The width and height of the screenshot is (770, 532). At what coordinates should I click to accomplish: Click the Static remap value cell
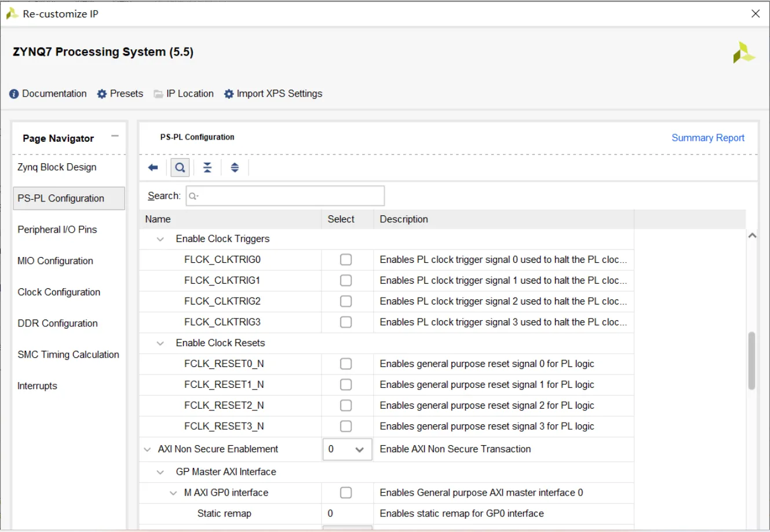(347, 514)
